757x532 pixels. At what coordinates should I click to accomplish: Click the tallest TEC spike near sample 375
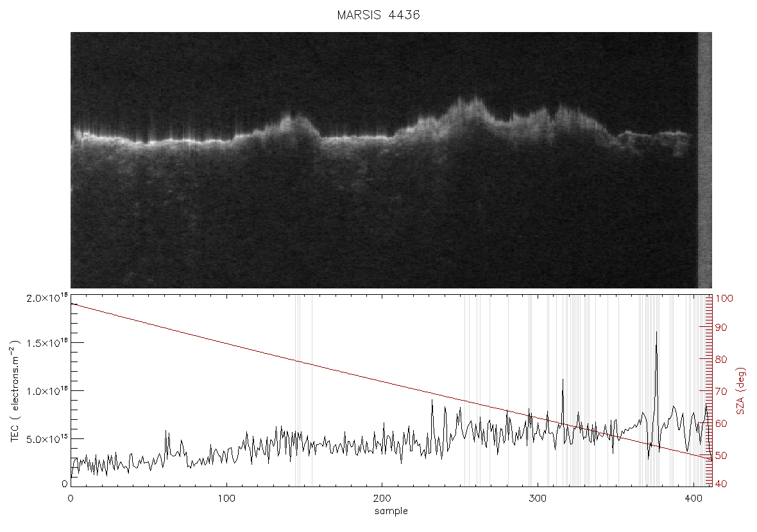(x=656, y=333)
